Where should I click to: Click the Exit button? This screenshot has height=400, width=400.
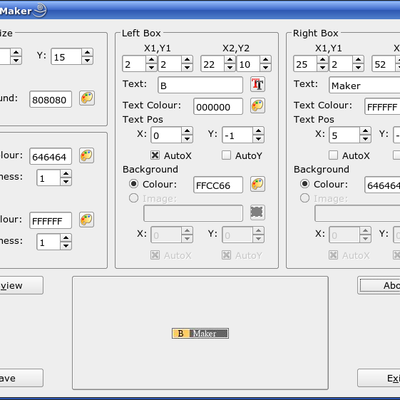point(379,378)
